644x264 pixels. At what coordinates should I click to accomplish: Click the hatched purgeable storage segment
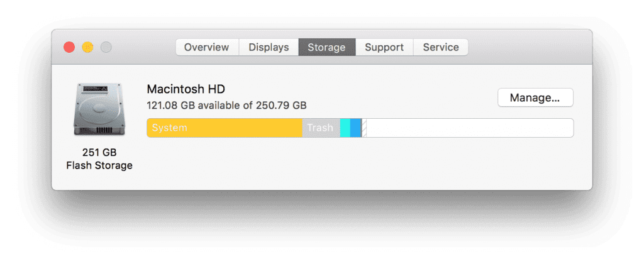tap(364, 128)
